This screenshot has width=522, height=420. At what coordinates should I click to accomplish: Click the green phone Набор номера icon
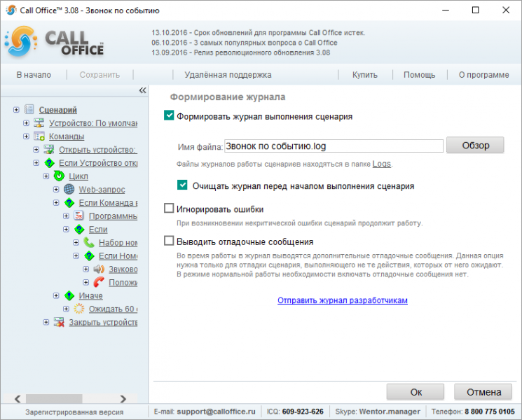click(89, 242)
